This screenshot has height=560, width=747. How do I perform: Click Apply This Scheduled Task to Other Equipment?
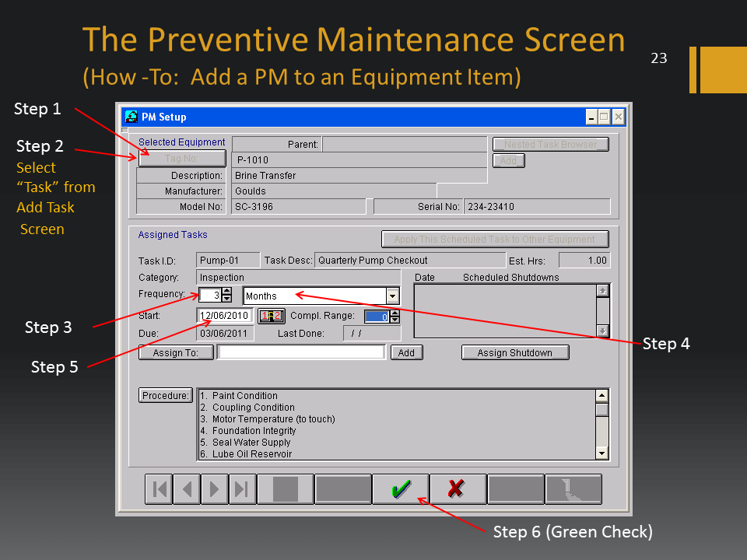[495, 239]
